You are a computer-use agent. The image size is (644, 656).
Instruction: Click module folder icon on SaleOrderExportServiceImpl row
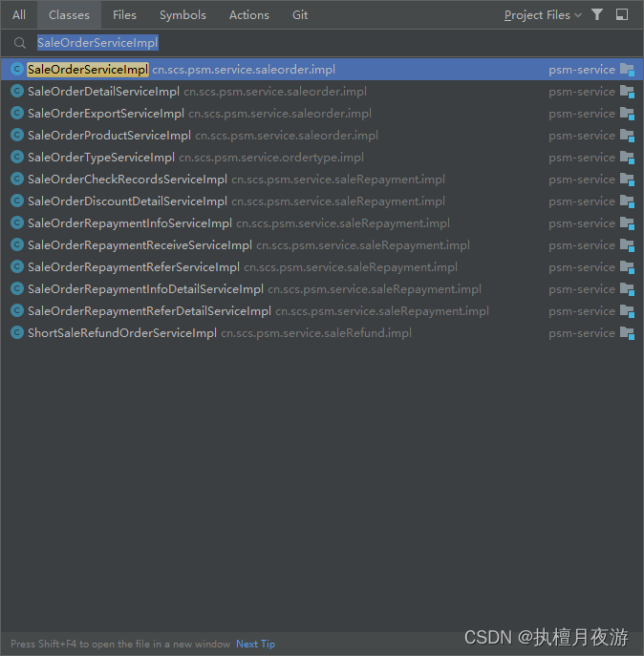click(x=627, y=114)
